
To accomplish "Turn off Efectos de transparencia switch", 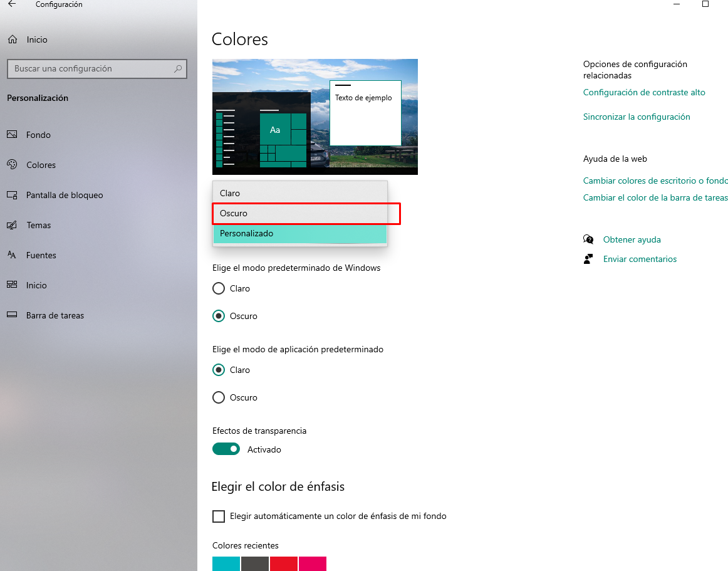I will pos(226,449).
